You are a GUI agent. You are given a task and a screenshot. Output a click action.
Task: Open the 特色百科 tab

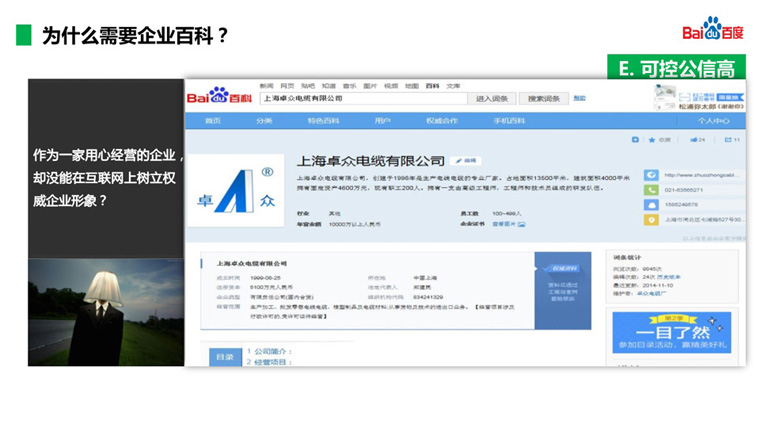[323, 121]
